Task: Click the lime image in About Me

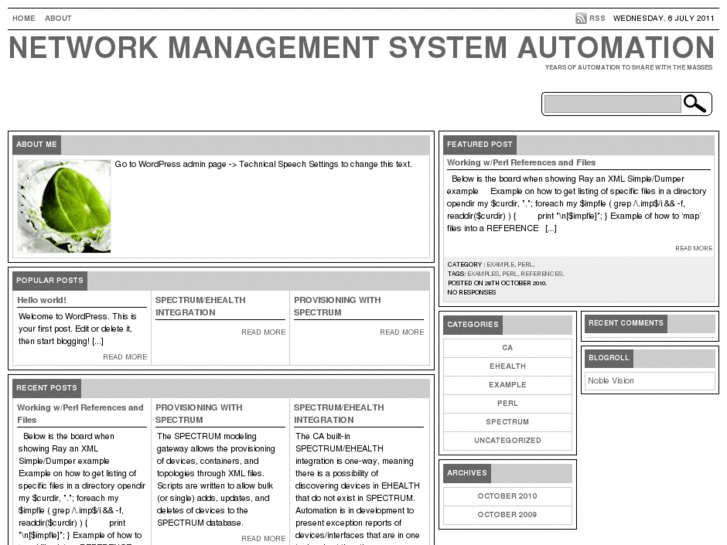Action: coord(64,206)
